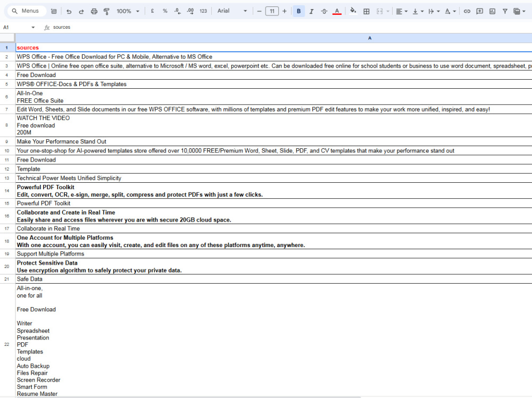Select the 'Free Download' cell in row 4
The width and height of the screenshot is (532, 398).
[273, 75]
